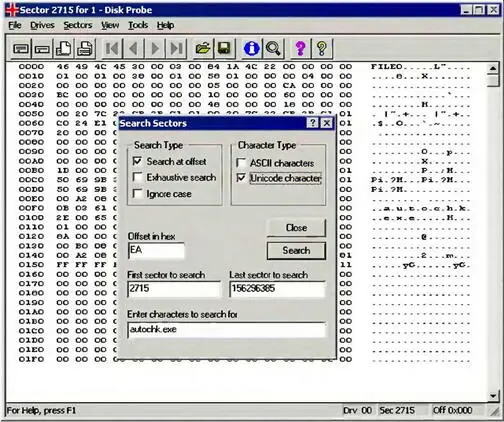Image resolution: width=504 pixels, height=422 pixels.
Task: Click the Last sector to search field
Action: click(277, 289)
